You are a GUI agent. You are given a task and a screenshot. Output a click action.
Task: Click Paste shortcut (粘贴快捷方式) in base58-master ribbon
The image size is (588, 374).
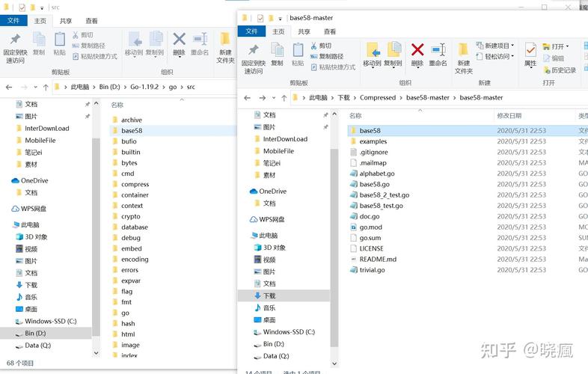[333, 67]
